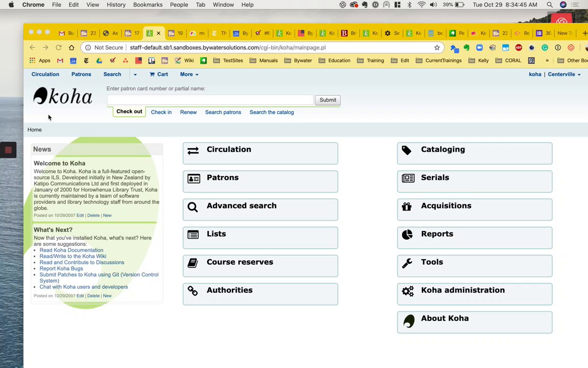
Task: Delete the What's Next? news item
Action: [x=93, y=296]
